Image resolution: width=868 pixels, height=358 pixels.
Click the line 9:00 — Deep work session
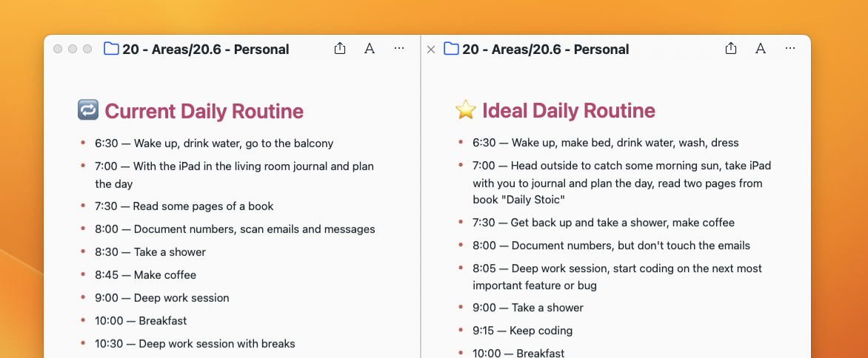point(161,298)
